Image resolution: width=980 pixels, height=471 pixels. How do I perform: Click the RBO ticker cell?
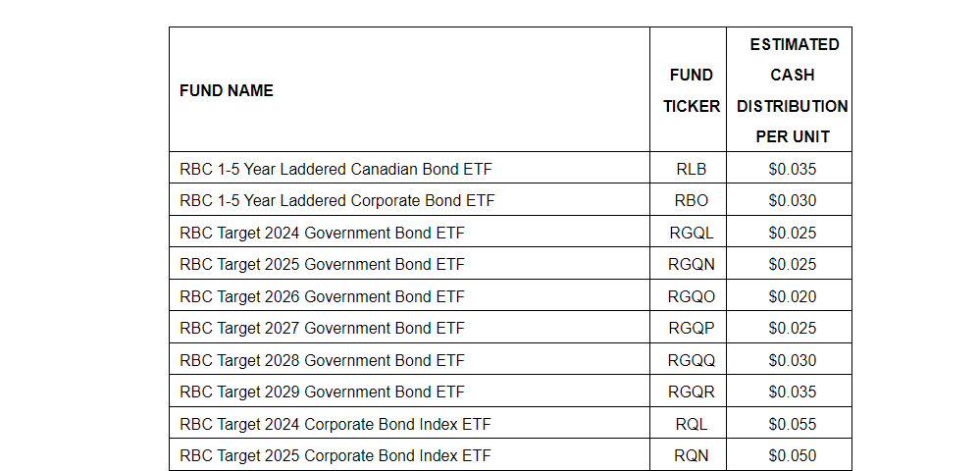click(691, 200)
